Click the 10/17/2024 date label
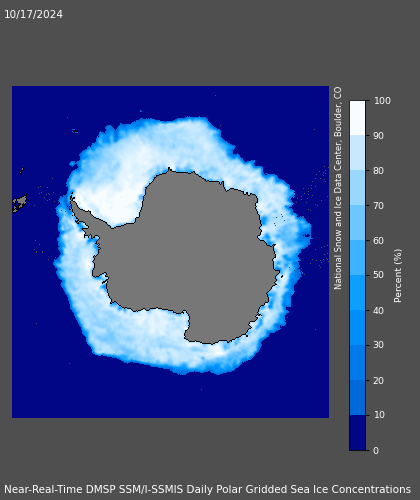The height and width of the screenshot is (500, 420). point(33,14)
